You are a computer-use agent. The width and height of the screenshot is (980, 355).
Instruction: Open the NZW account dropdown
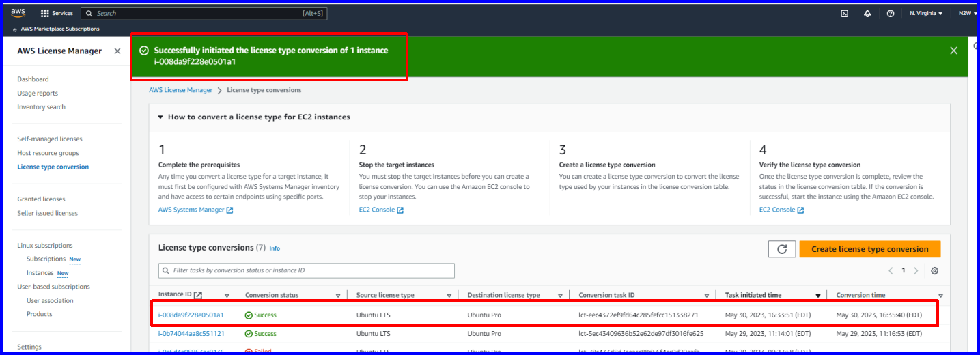point(966,13)
